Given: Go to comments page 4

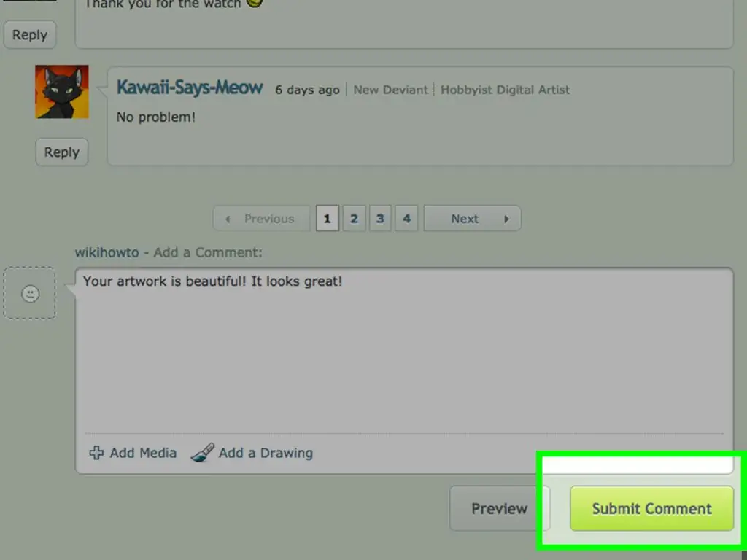Looking at the screenshot, I should 406,219.
